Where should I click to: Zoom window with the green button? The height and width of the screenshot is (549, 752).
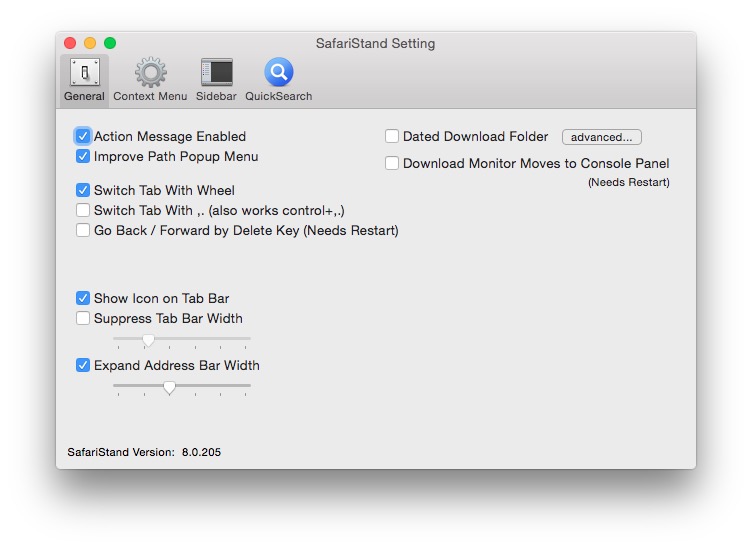click(110, 43)
